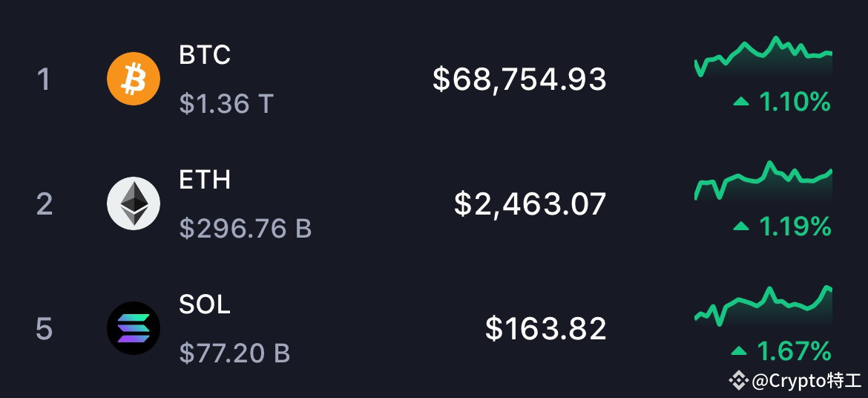View the BTC sparkline chart
The height and width of the screenshot is (398, 868).
pos(763,56)
